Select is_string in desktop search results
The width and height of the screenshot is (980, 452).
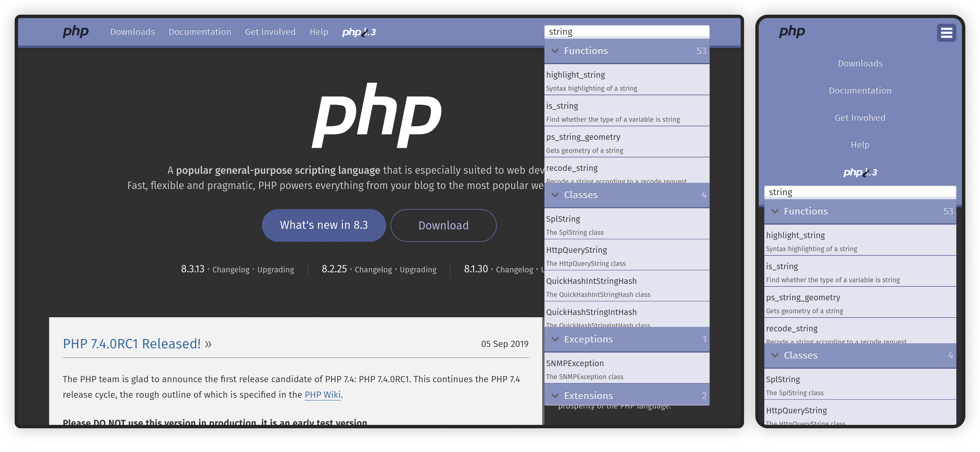click(x=627, y=111)
